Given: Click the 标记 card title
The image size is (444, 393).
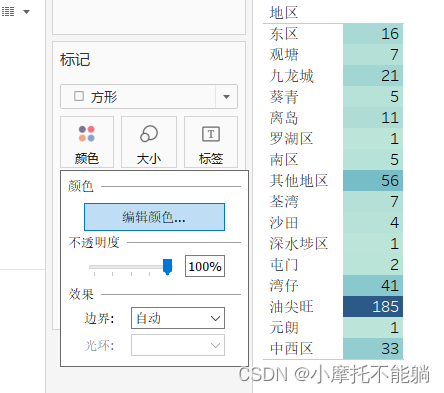Looking at the screenshot, I should click(x=75, y=60).
